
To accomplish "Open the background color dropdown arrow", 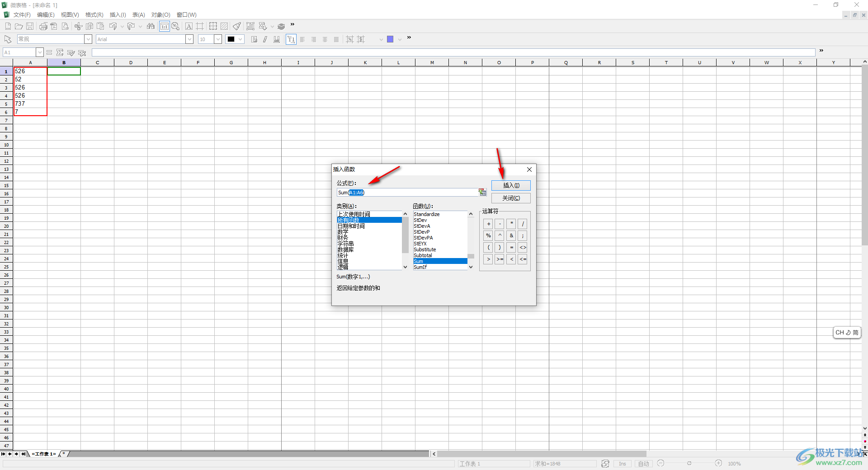I will coord(400,39).
